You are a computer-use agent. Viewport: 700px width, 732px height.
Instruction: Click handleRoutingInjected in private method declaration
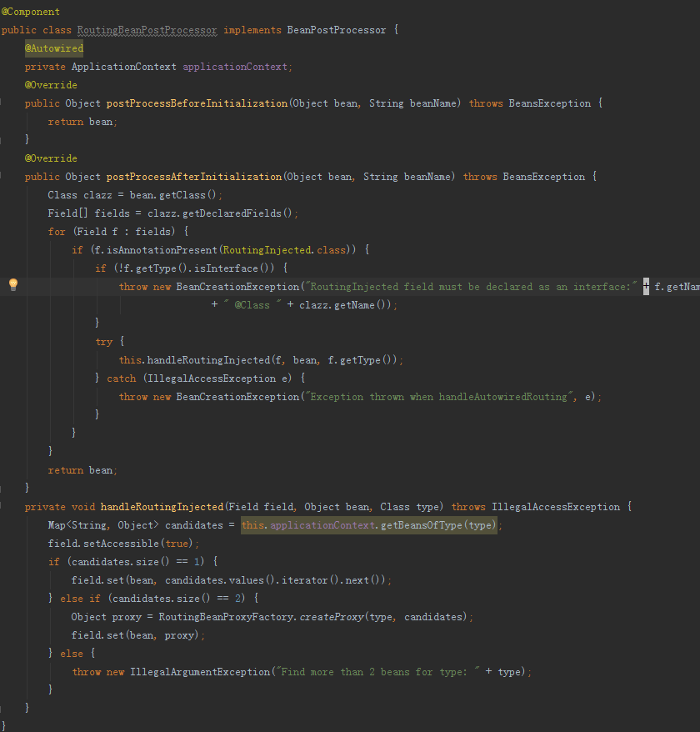[x=162, y=507]
